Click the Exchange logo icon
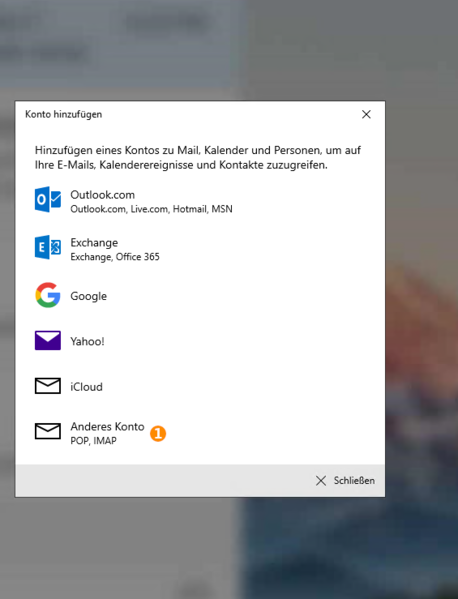This screenshot has width=458, height=599. [x=48, y=247]
